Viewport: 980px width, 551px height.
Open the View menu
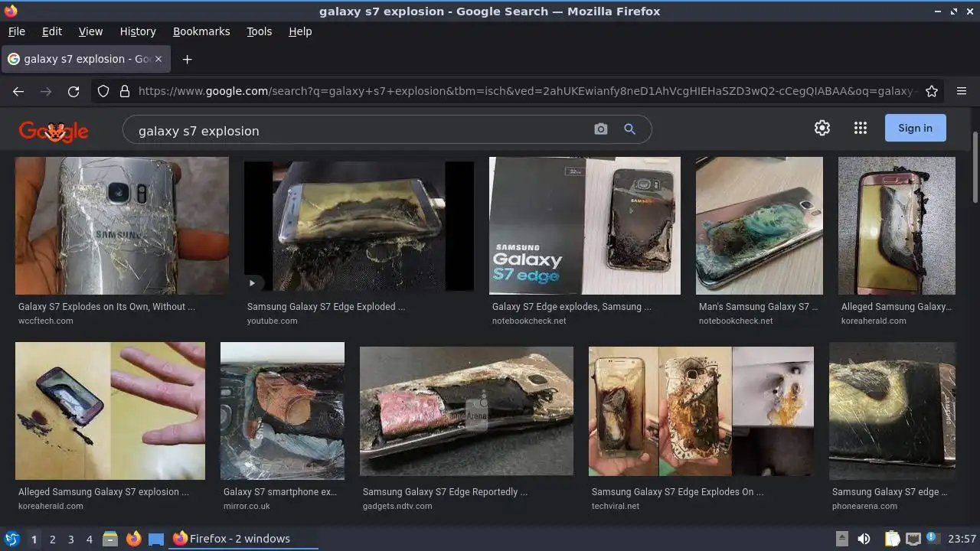pos(90,31)
